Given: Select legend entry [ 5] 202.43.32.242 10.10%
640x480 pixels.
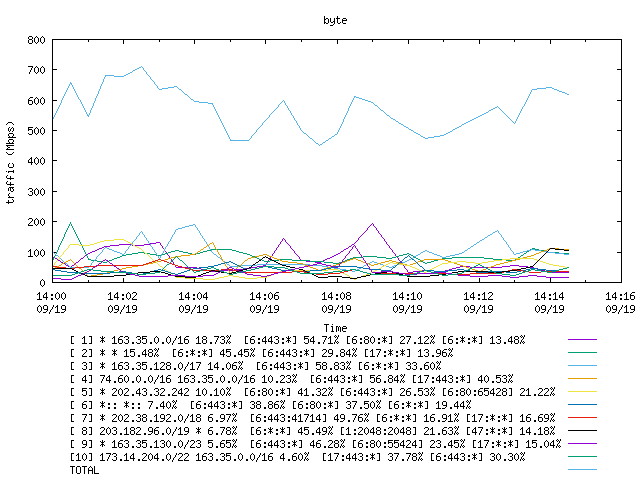Looking at the screenshot, I should [x=313, y=392].
